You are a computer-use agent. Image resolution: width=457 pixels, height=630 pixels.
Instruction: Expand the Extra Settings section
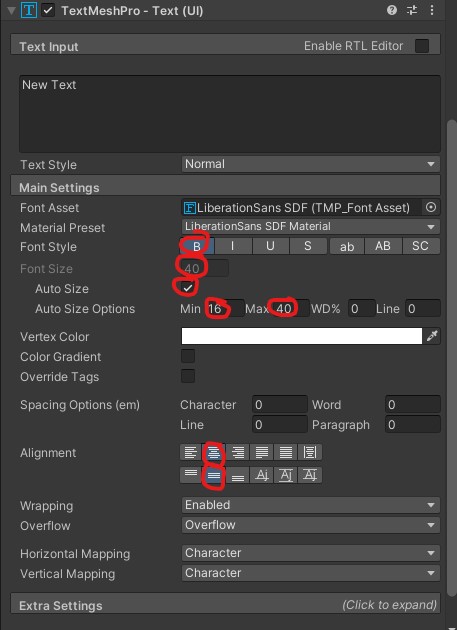point(225,604)
